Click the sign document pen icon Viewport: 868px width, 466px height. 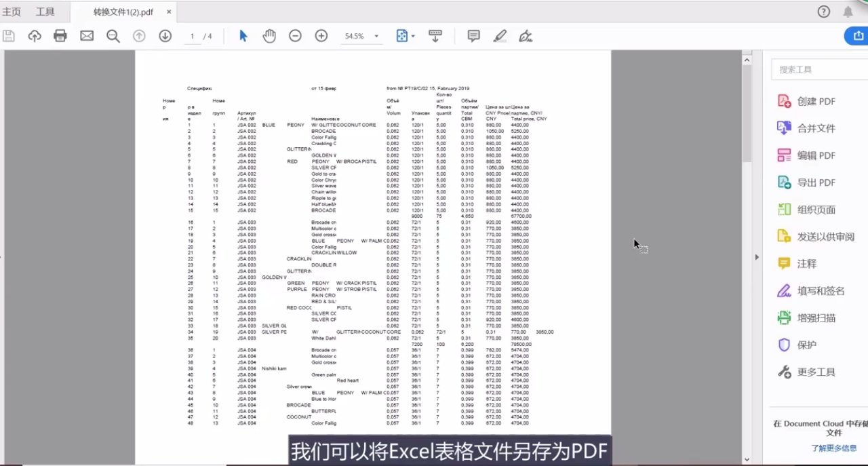[525, 36]
